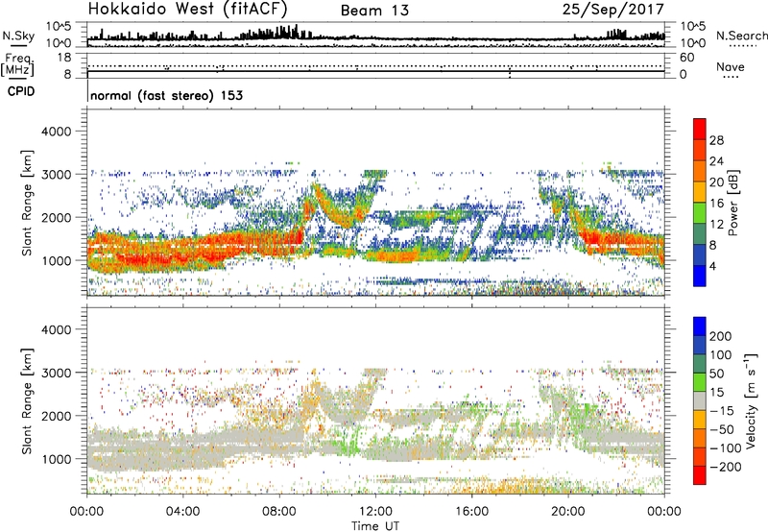The height and width of the screenshot is (532, 768).
Task: Click the 'Power [dB]' color bar label
Action: point(732,203)
